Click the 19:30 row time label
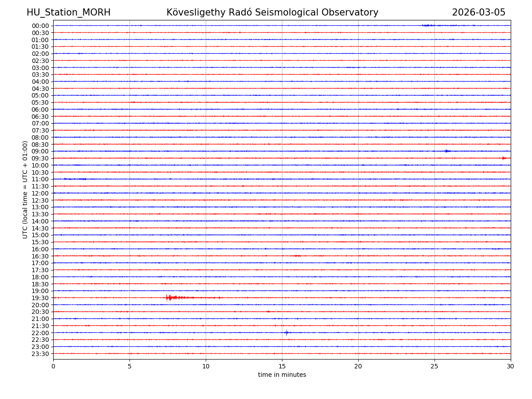 pyautogui.click(x=40, y=298)
